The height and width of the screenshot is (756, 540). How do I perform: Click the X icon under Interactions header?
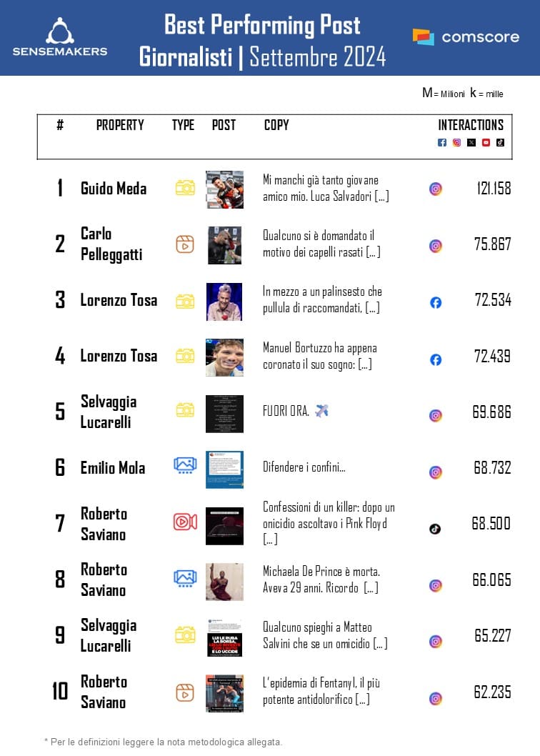point(471,142)
